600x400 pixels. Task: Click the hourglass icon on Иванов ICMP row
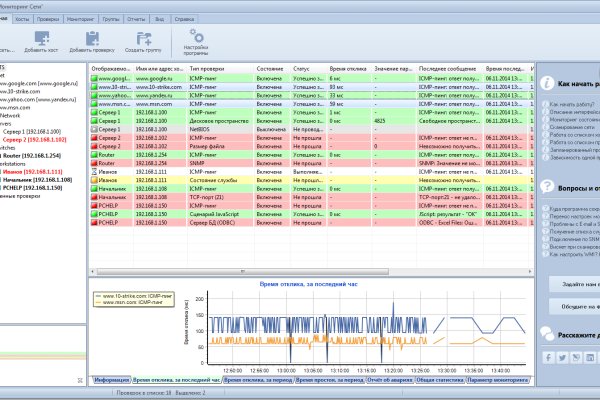[95, 171]
